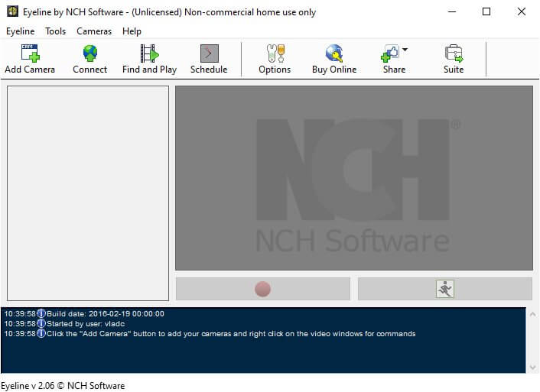Image resolution: width=540 pixels, height=392 pixels.
Task: Maximize the Eyeline window
Action: click(486, 11)
